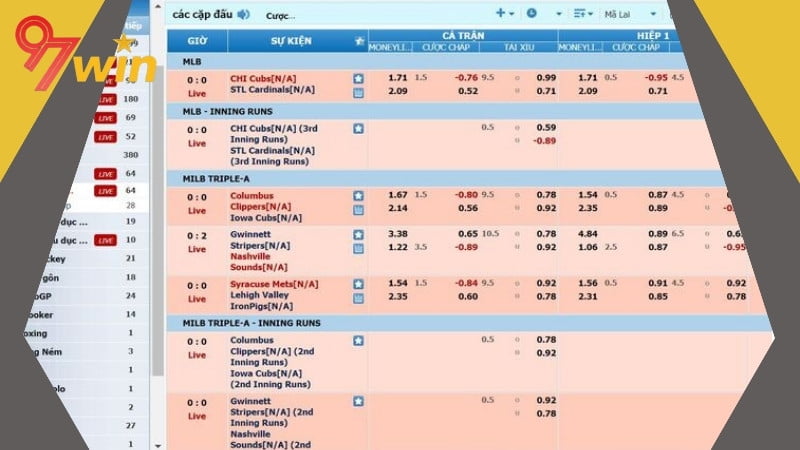Image resolution: width=800 pixels, height=450 pixels.
Task: Favorite the CHI Cubs vs STL Cardinals MLB match
Action: pyautogui.click(x=358, y=79)
